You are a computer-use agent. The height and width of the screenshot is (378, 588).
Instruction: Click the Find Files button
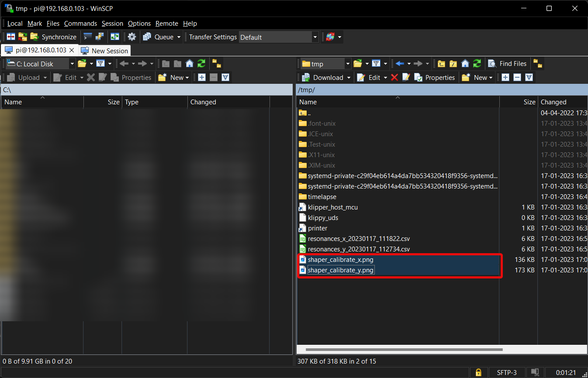[507, 64]
